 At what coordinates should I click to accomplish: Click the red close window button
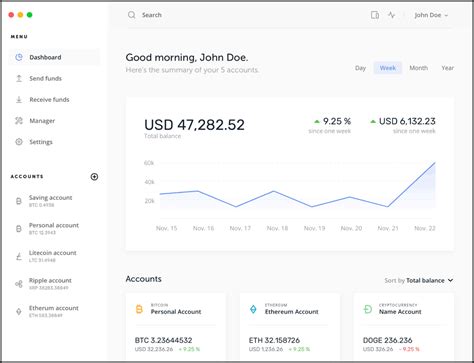click(x=11, y=15)
